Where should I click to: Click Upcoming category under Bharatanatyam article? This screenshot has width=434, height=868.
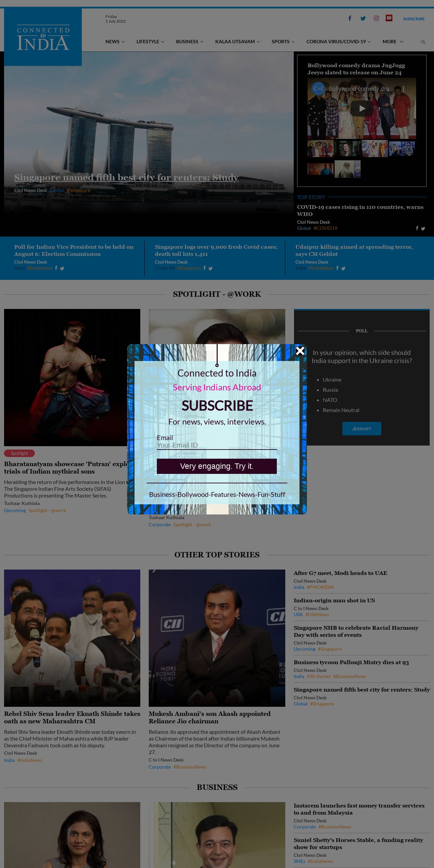15,510
